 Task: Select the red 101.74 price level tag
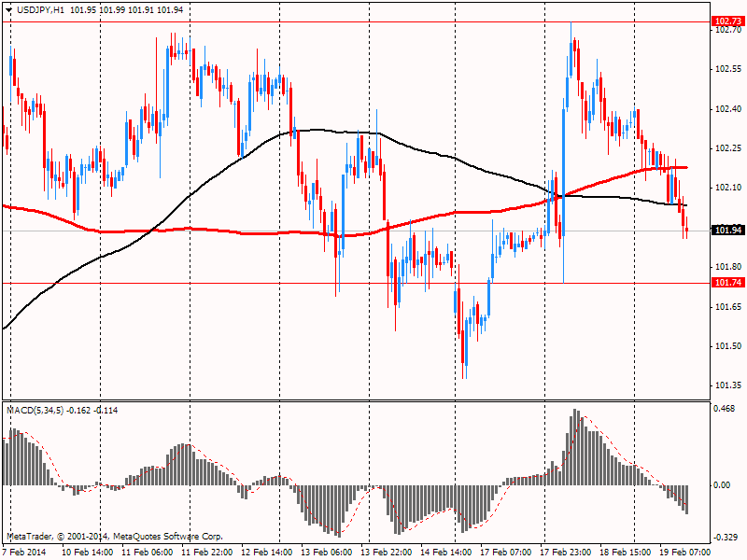[x=728, y=283]
